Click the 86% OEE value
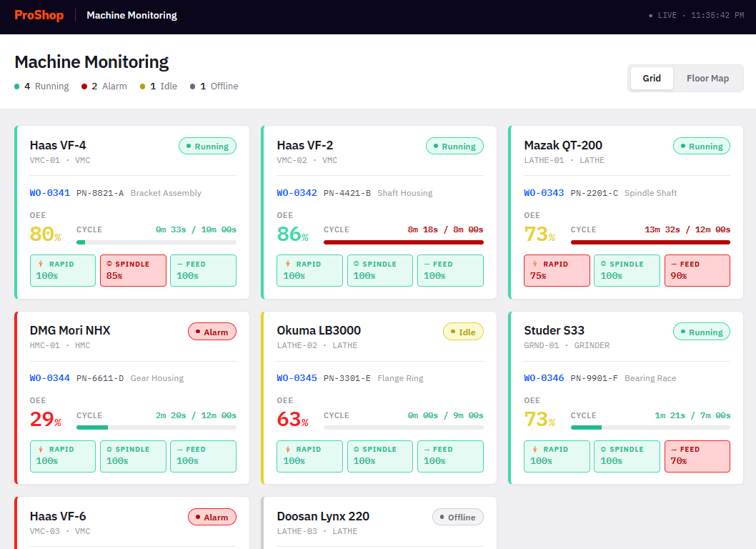Viewport: 756px width, 549px height. pyautogui.click(x=293, y=234)
